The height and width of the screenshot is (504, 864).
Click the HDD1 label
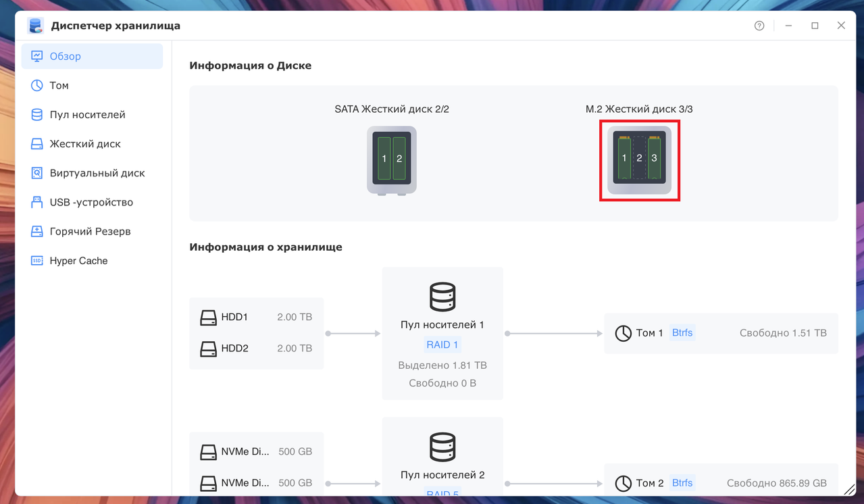click(235, 317)
